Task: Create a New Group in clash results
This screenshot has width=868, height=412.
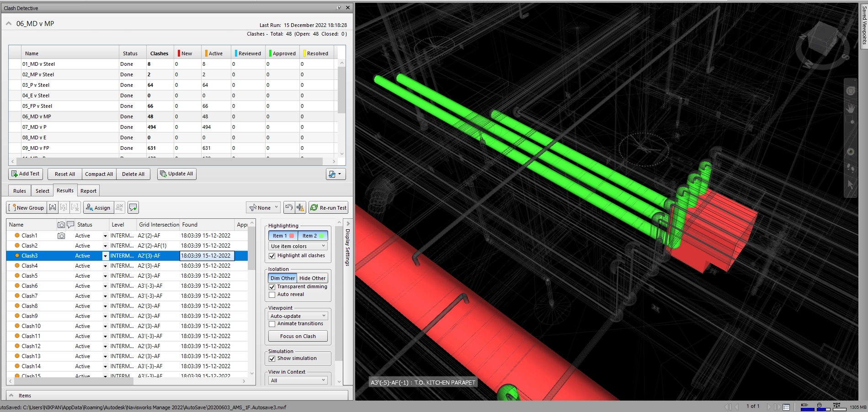Action: click(26, 207)
